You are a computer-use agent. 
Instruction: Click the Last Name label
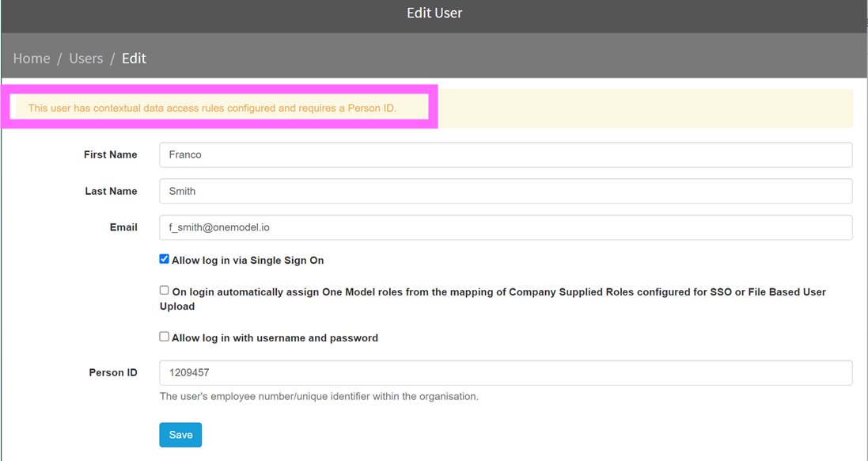111,191
